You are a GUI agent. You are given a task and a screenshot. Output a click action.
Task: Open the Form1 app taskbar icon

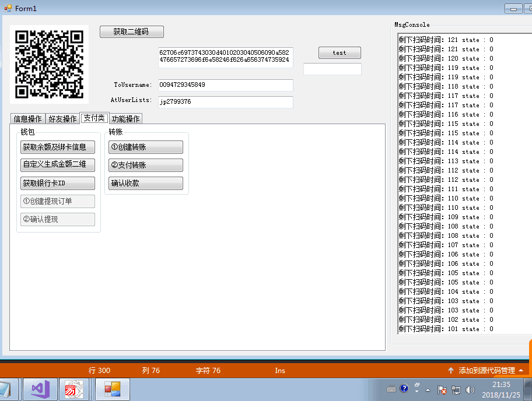pos(113,389)
